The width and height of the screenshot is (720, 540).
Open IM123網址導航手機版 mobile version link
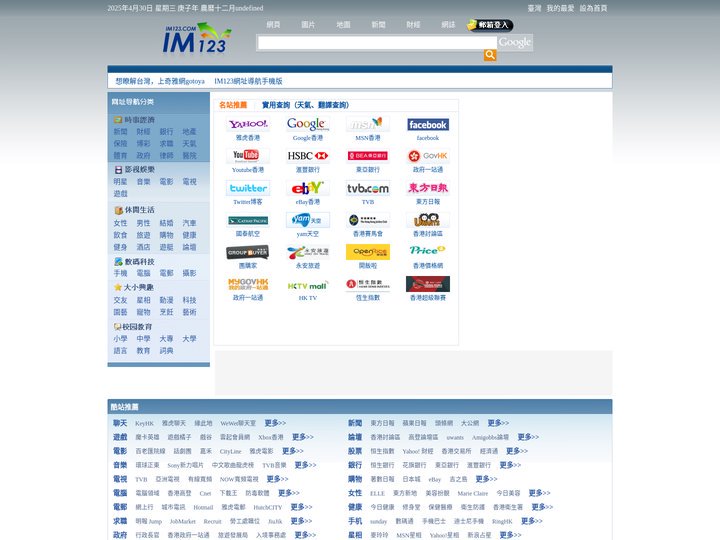point(248,81)
